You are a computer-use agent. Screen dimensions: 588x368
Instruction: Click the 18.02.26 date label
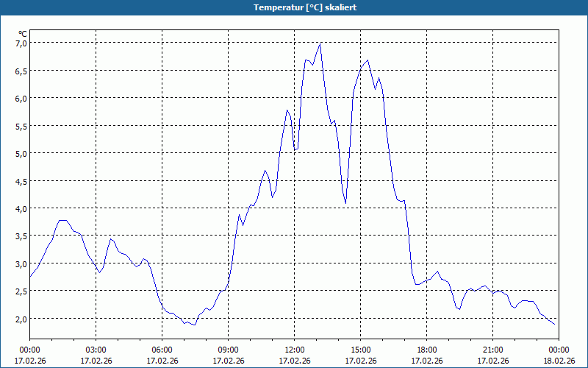tap(559, 361)
